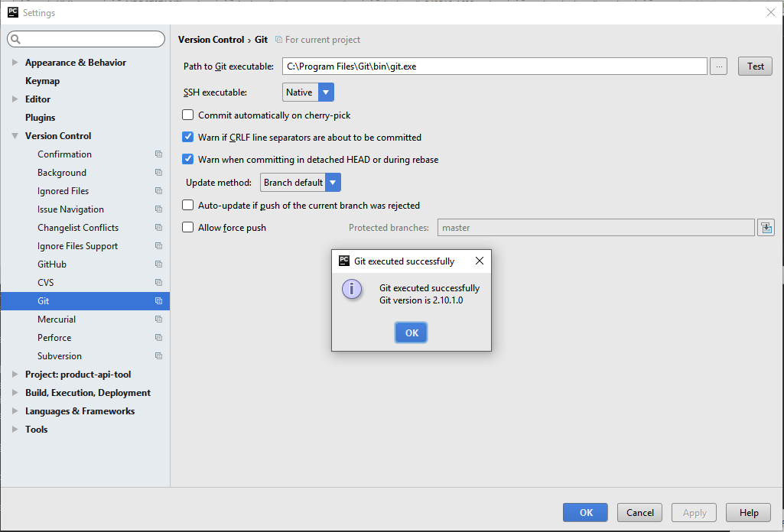Viewport: 784px width, 532px height.
Task: Click the project-level icon beside Issue Navigation
Action: click(158, 209)
